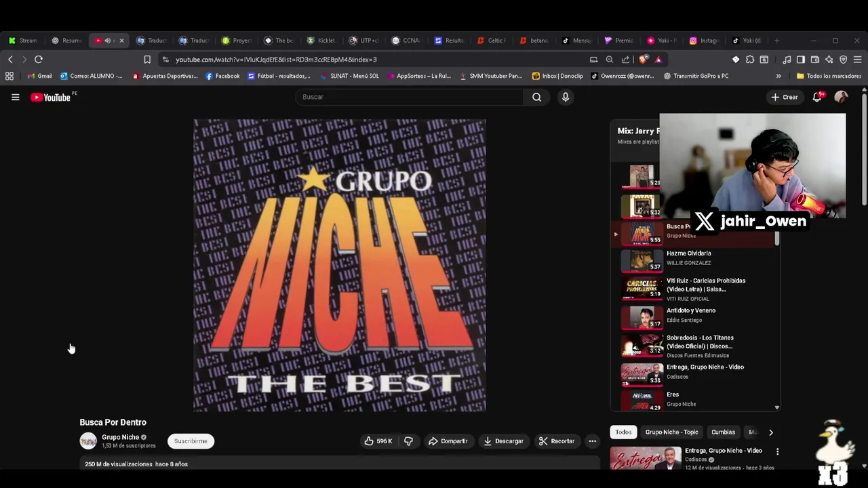
Task: Open the YouTube hamburger guide menu
Action: click(x=15, y=97)
